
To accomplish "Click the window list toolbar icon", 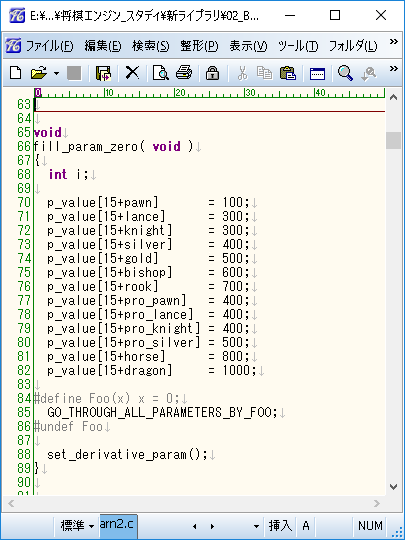I will point(317,73).
